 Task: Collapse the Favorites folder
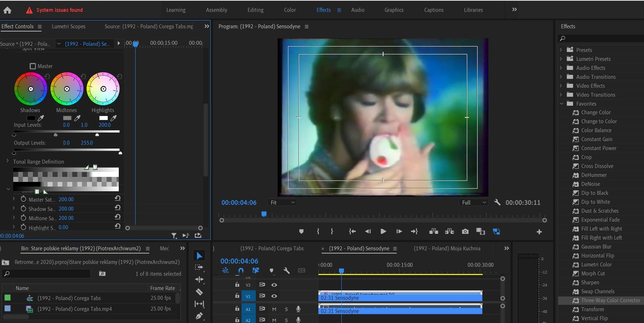click(561, 103)
